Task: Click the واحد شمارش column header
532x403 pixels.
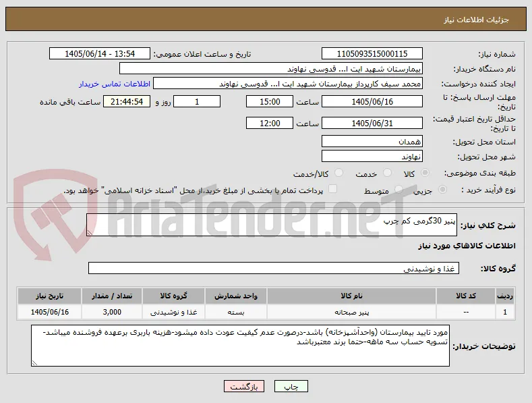Action: [236, 296]
